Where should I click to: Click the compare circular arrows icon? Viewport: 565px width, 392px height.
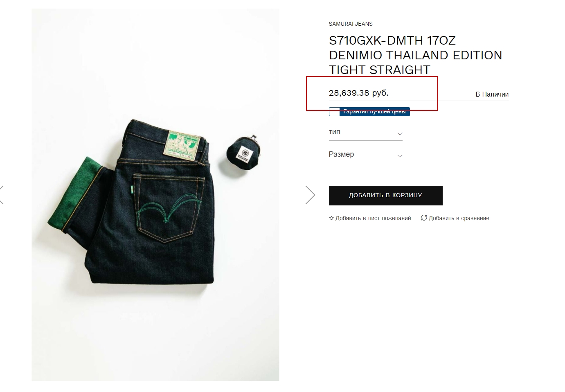pos(424,218)
